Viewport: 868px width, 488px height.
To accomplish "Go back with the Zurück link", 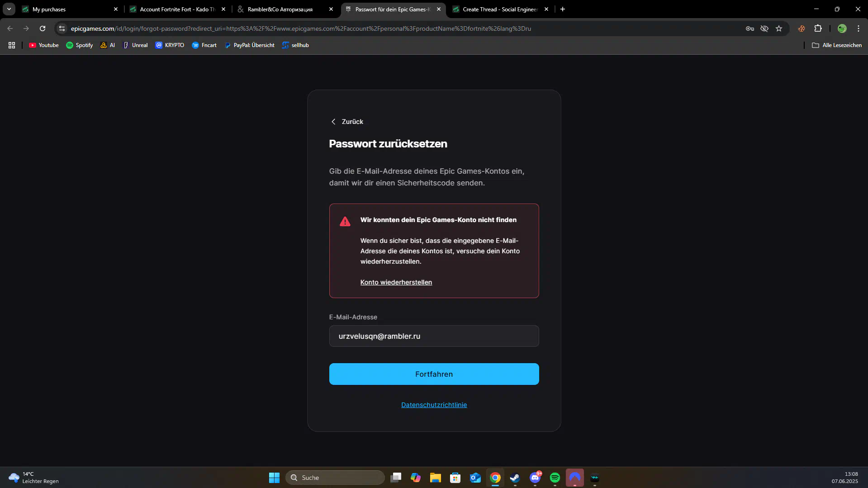I will click(x=347, y=122).
